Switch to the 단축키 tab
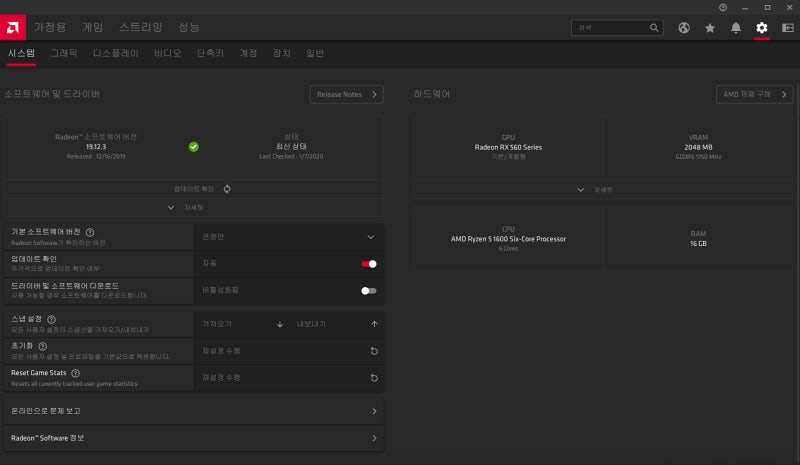Viewport: 800px width, 465px height. click(x=210, y=53)
